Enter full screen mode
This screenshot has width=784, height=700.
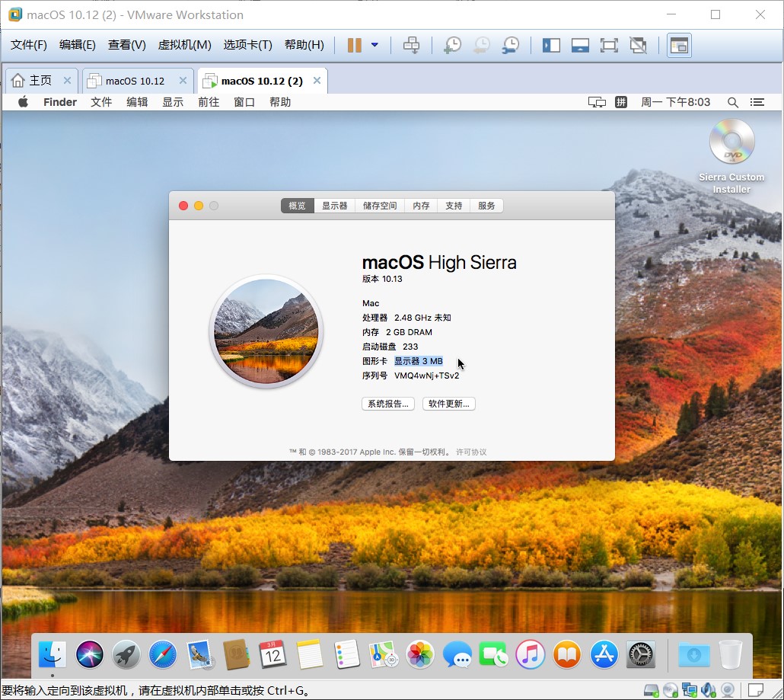609,46
